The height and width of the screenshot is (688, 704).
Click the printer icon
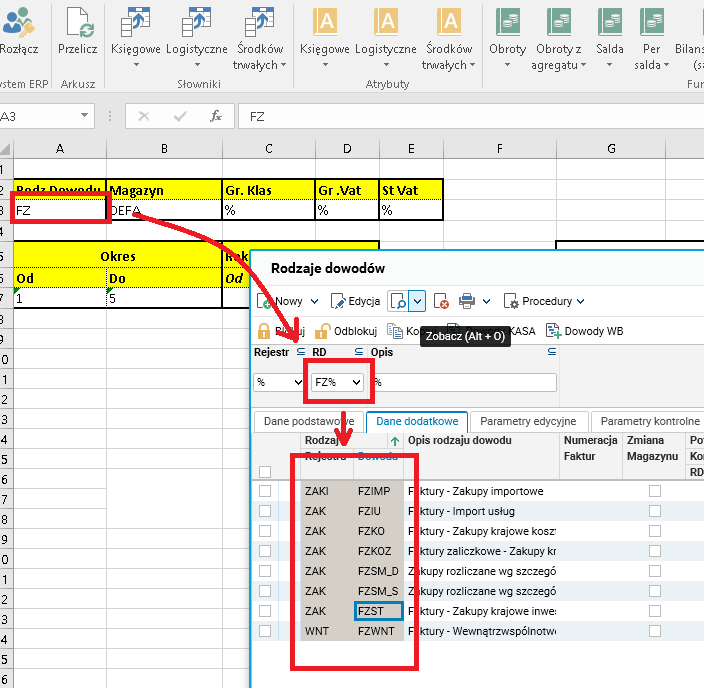point(467,301)
